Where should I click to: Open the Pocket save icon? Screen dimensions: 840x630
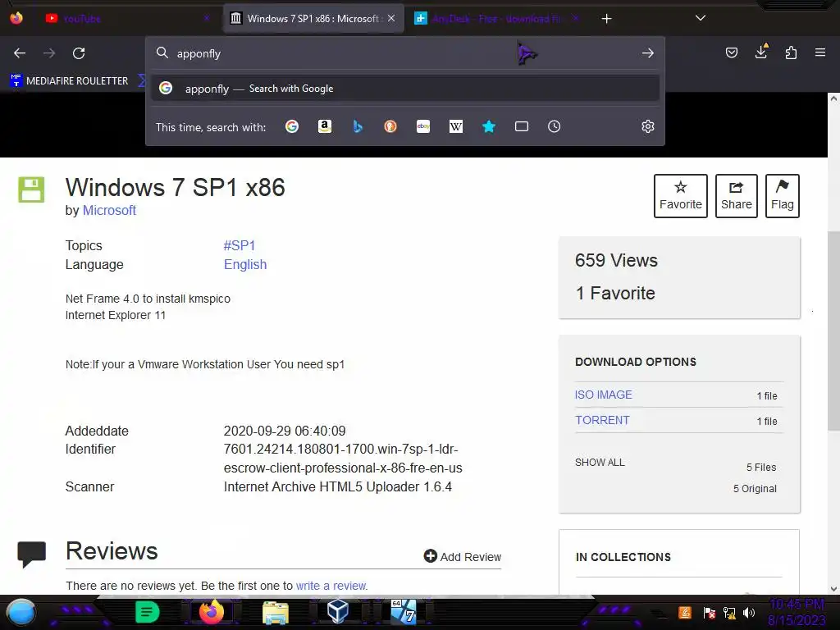coord(731,52)
